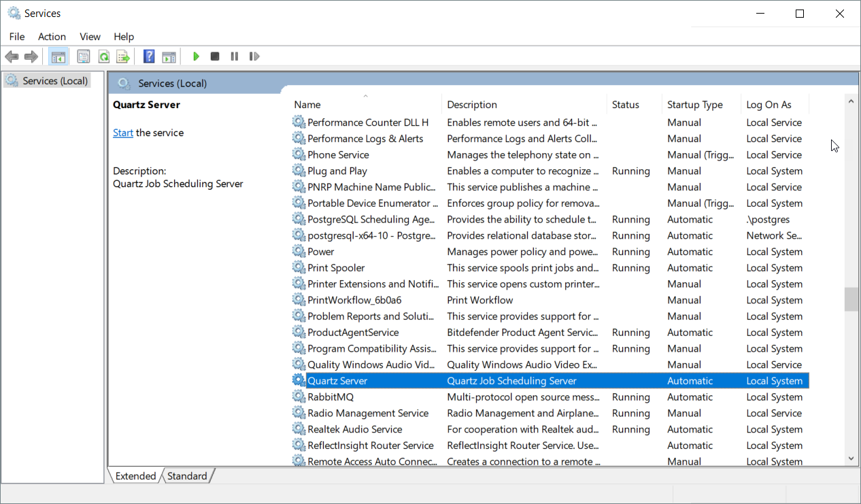The image size is (861, 504).
Task: Click the Forward arrow in the toolbar
Action: tap(31, 56)
